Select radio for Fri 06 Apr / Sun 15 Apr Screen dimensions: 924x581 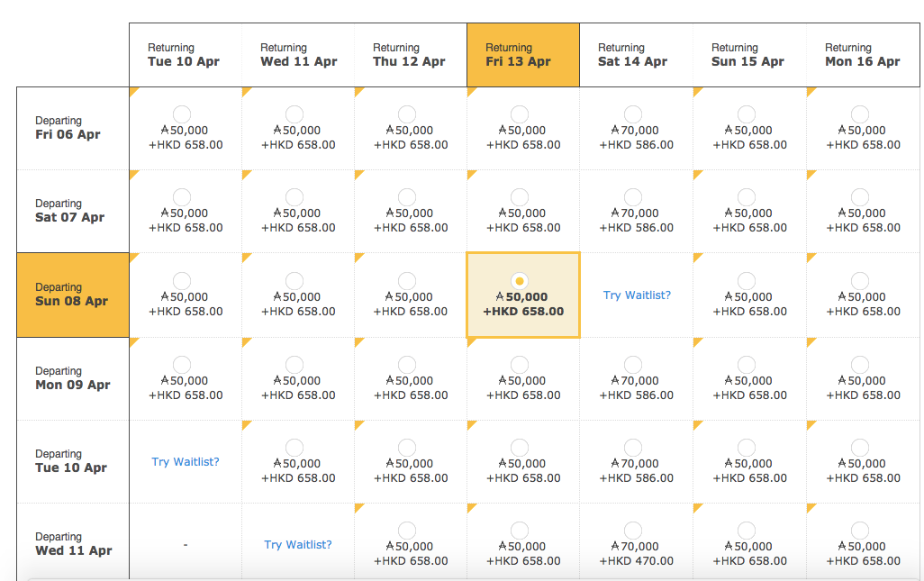(x=747, y=114)
